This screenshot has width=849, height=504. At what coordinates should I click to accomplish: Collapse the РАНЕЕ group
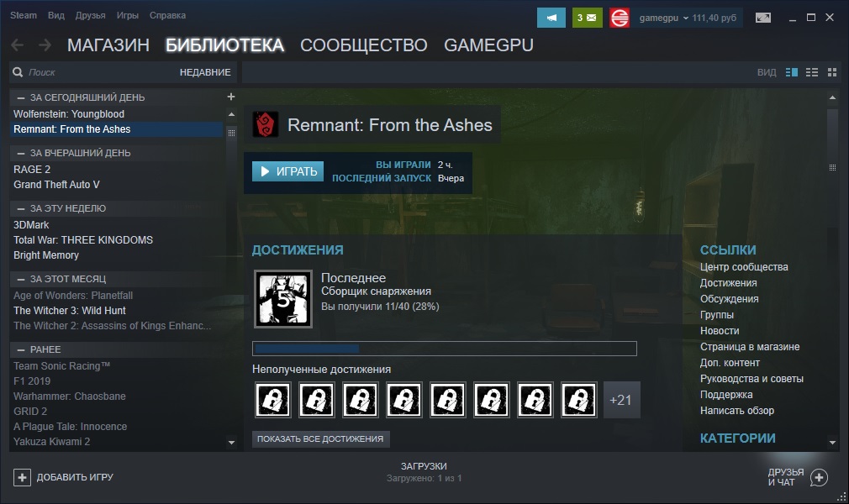(x=21, y=350)
